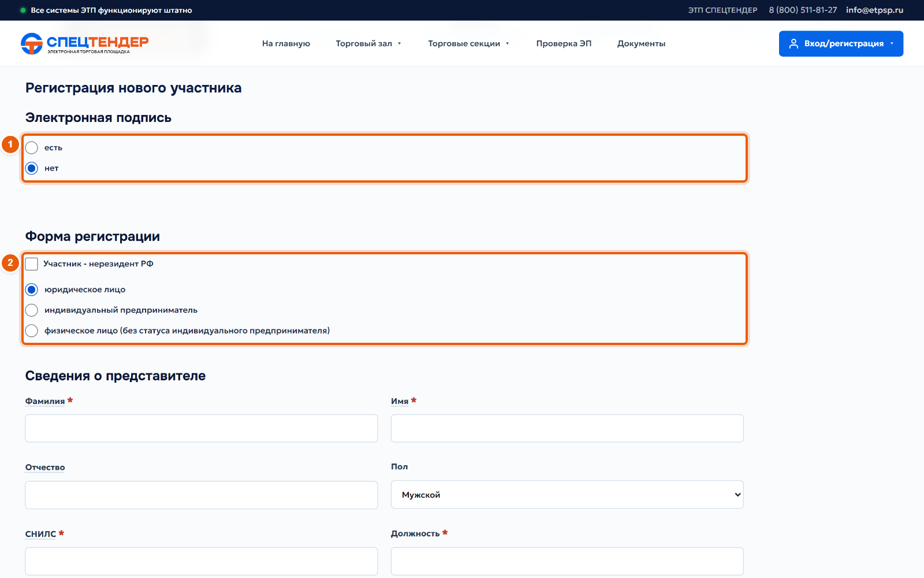Select the 'есть' electronic signature radio
The width and height of the screenshot is (924, 578).
(32, 148)
